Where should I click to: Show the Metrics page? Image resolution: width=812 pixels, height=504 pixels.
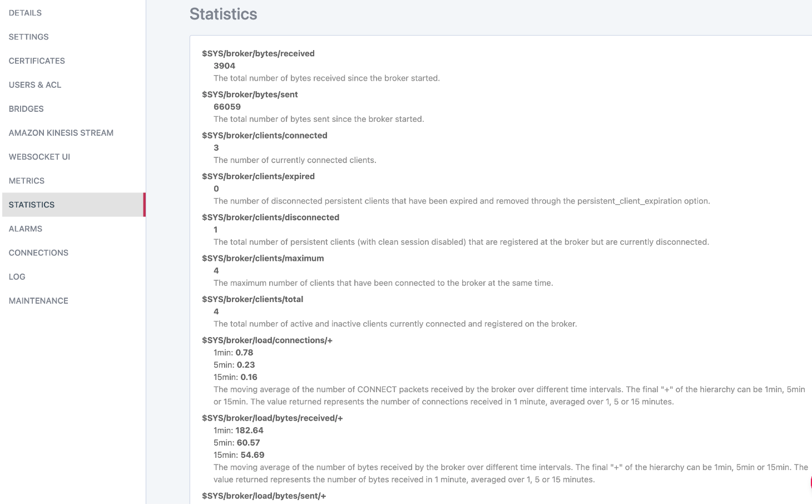27,180
